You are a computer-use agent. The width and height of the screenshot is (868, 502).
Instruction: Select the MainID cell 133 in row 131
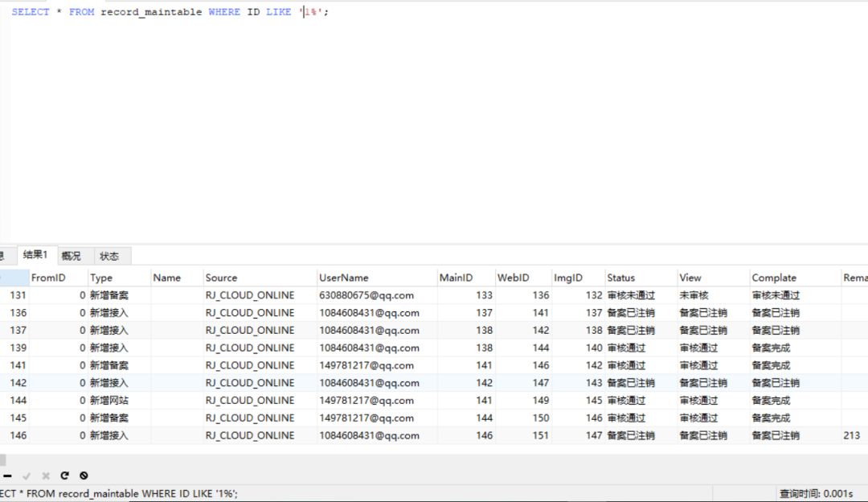tap(465, 295)
